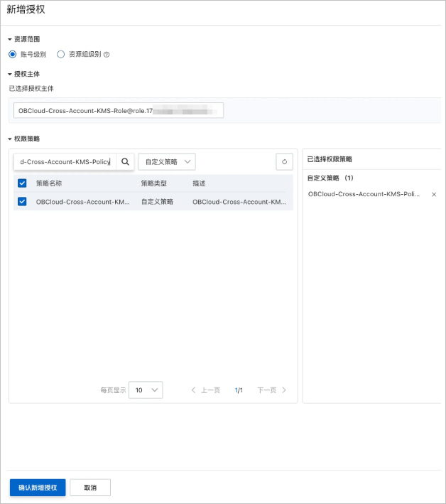Focus the policy name search field
This screenshot has width=446, height=504.
point(65,161)
